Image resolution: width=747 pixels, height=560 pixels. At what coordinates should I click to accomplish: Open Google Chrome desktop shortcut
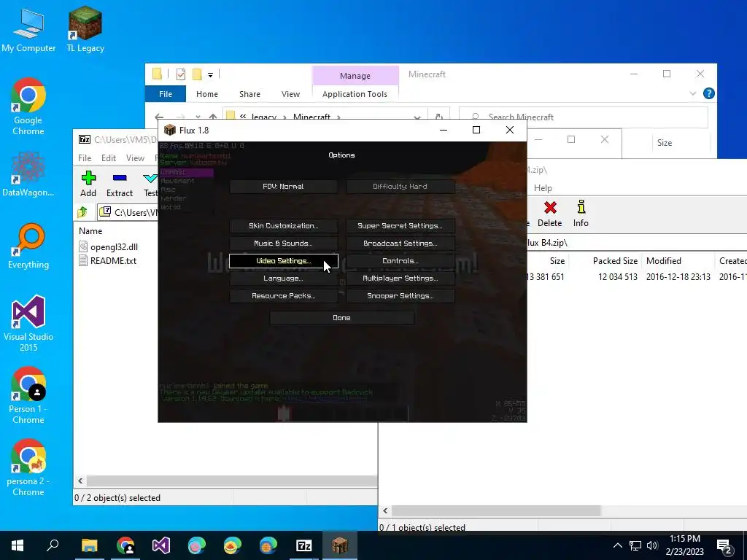coord(28,106)
